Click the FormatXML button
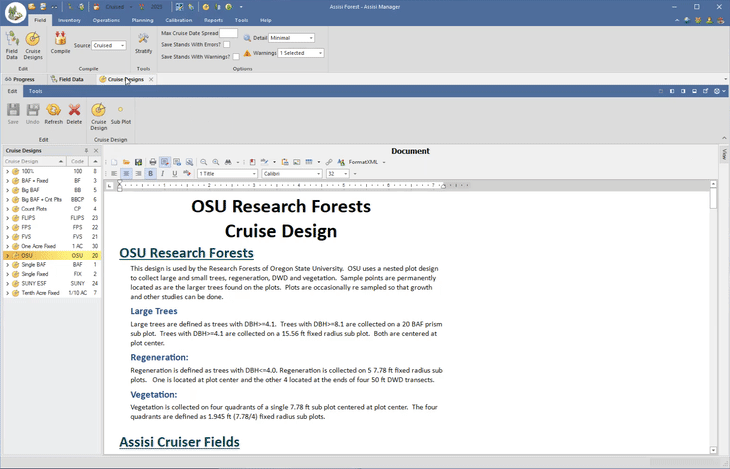 pyautogui.click(x=363, y=162)
